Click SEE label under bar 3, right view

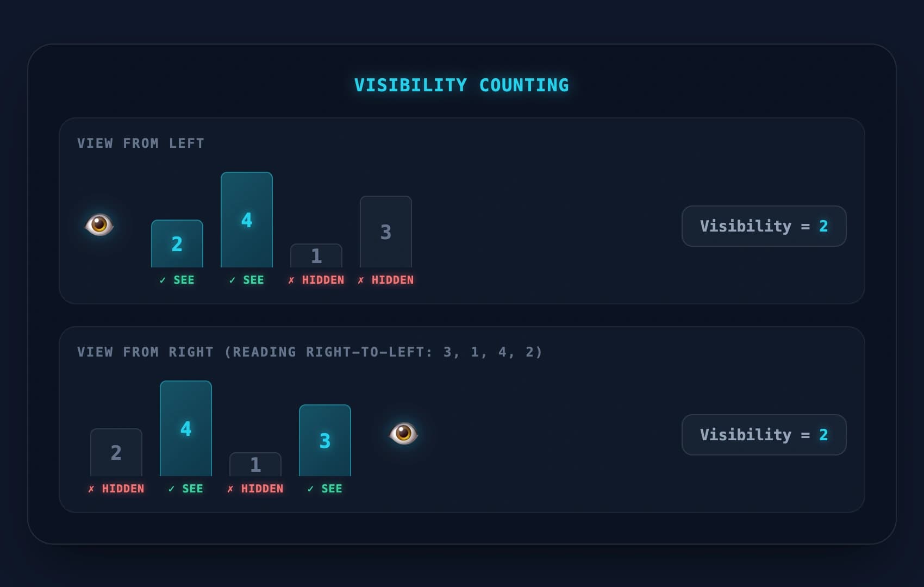click(x=325, y=489)
